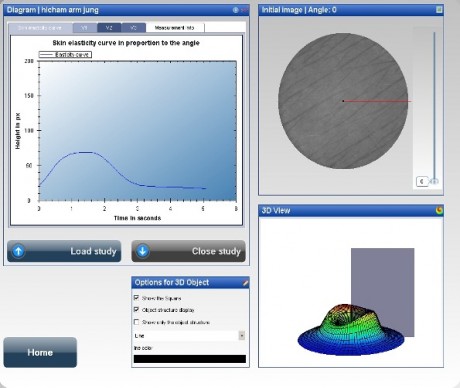
Task: Click the vertical angle slider track
Action: point(434,103)
